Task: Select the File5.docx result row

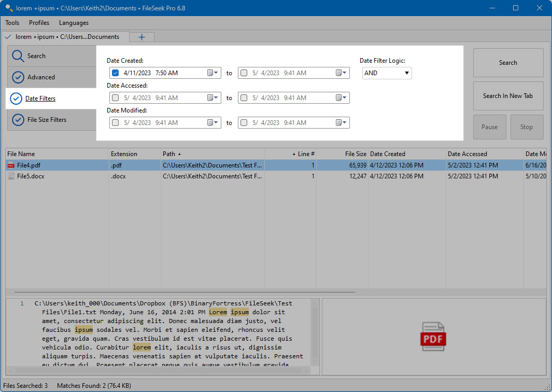Action: pos(276,176)
